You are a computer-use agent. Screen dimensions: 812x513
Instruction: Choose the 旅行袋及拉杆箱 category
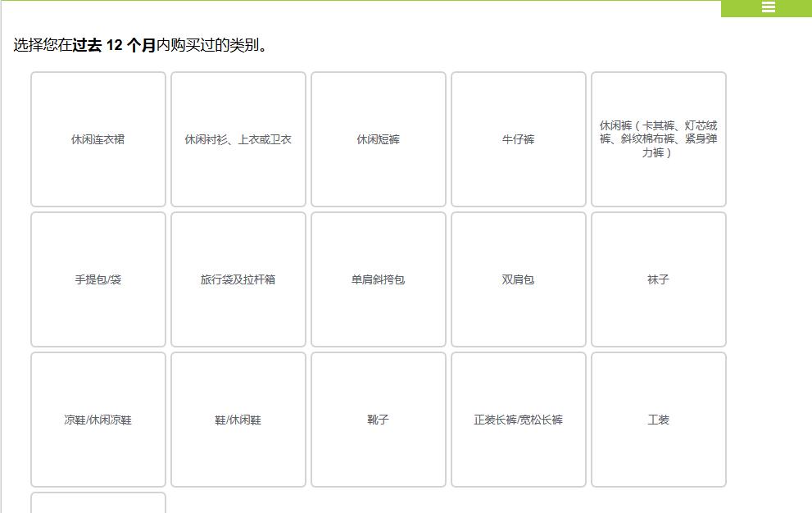238,279
